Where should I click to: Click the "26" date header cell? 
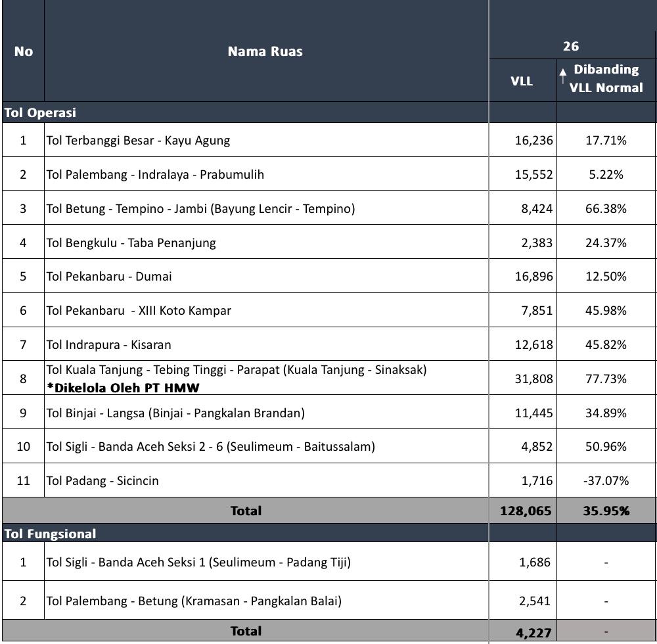[571, 46]
